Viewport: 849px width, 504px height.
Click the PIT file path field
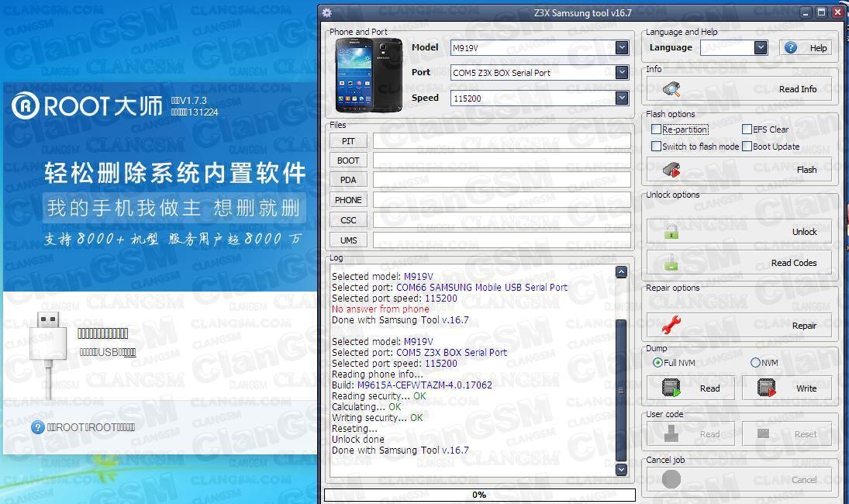(502, 141)
